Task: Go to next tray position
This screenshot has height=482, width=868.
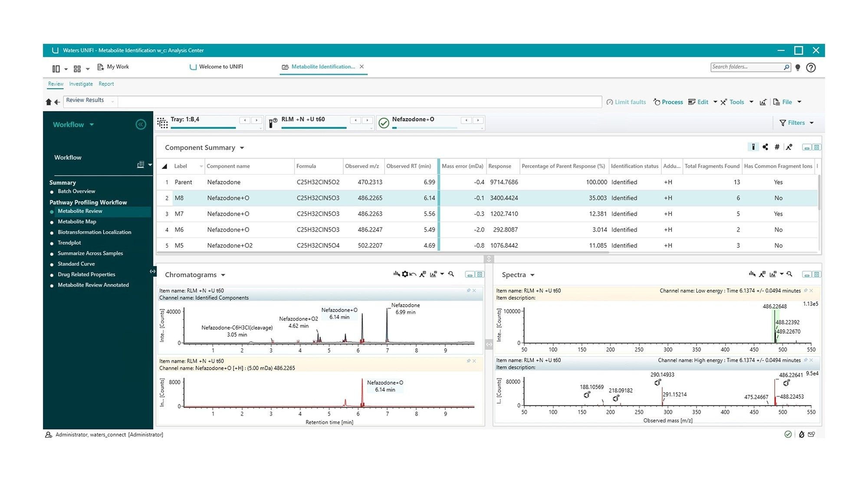Action: pos(256,120)
